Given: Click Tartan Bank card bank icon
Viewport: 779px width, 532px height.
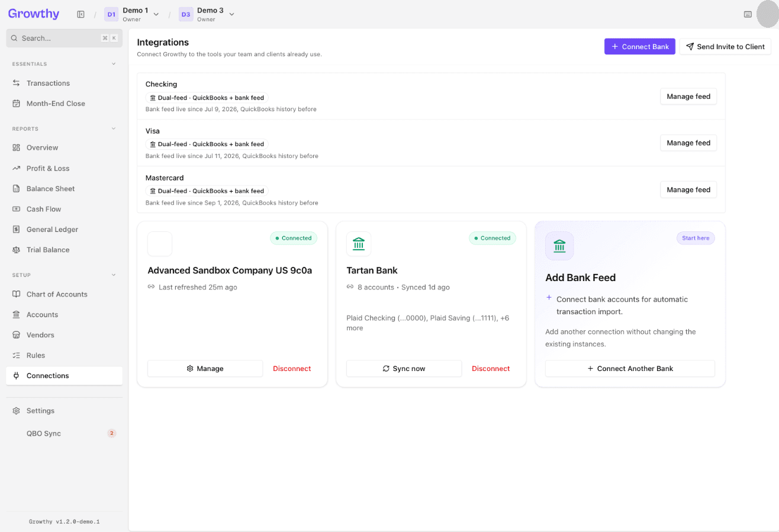Looking at the screenshot, I should [x=359, y=244].
